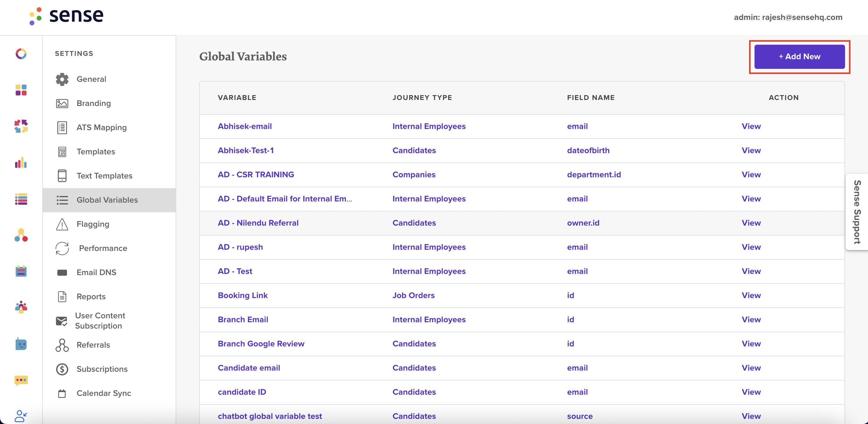This screenshot has width=868, height=424.
Task: Click the refresh icon beside Performance
Action: [62, 249]
